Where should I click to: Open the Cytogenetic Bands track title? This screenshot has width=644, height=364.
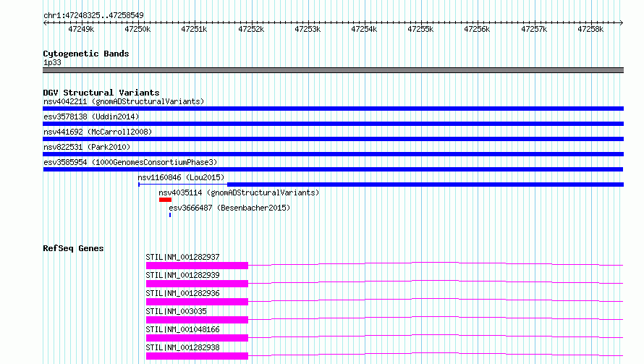pyautogui.click(x=86, y=54)
